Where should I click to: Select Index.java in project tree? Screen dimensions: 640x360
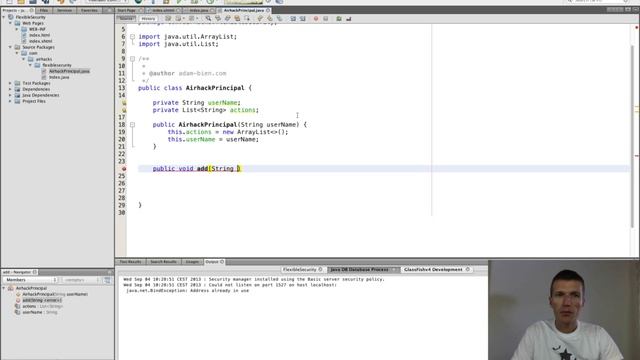[59, 77]
